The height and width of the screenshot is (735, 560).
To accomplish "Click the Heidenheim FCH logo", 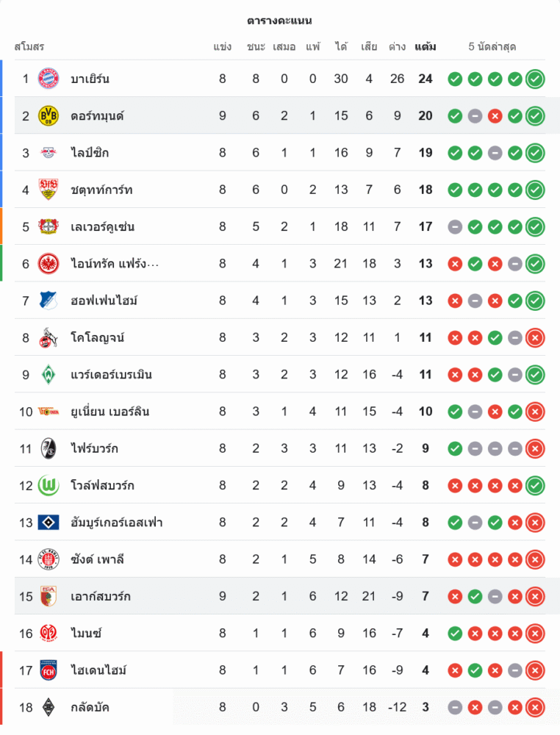I will (x=49, y=670).
